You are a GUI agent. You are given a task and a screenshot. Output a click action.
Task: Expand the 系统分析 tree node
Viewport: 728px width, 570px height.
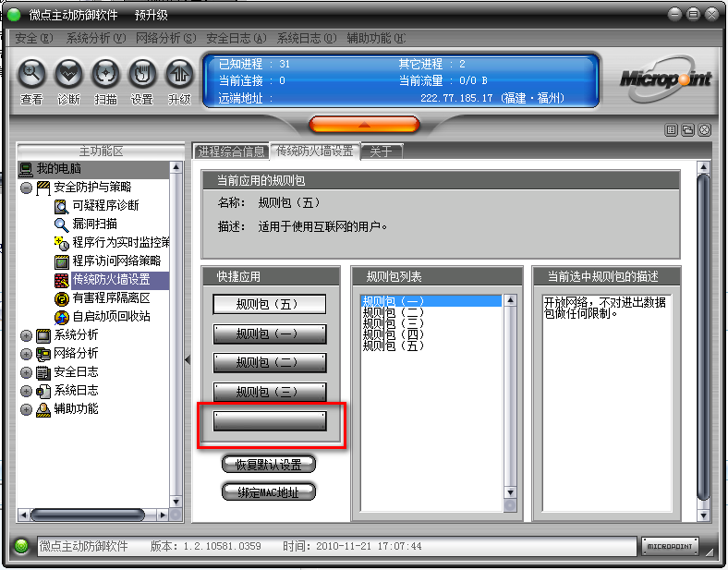[27, 335]
